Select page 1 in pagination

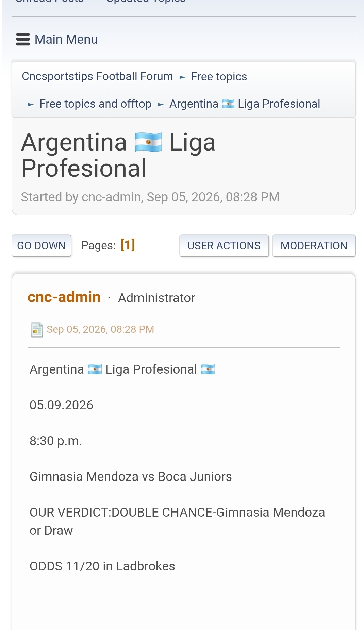128,245
